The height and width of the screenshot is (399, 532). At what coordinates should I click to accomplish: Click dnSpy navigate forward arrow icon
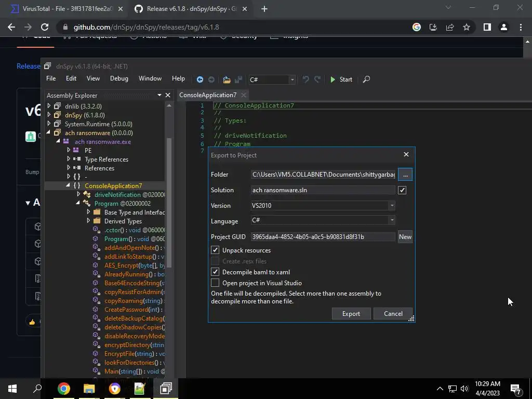point(211,79)
